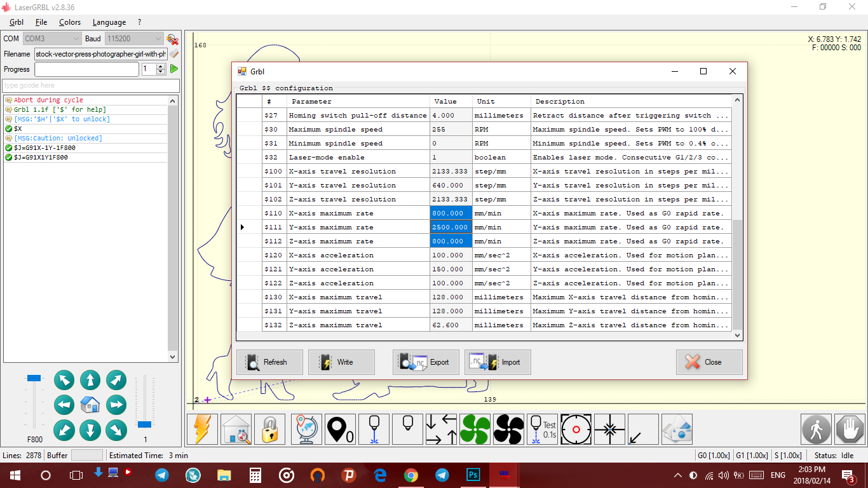Viewport: 868px width, 488px height.
Task: Click the laser Test 0.1s icon
Action: tap(543, 430)
